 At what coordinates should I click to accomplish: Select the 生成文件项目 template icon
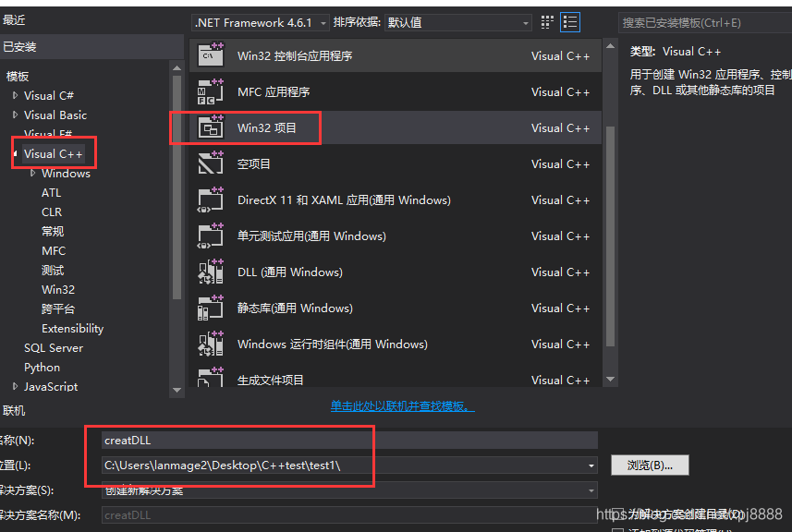pos(211,378)
